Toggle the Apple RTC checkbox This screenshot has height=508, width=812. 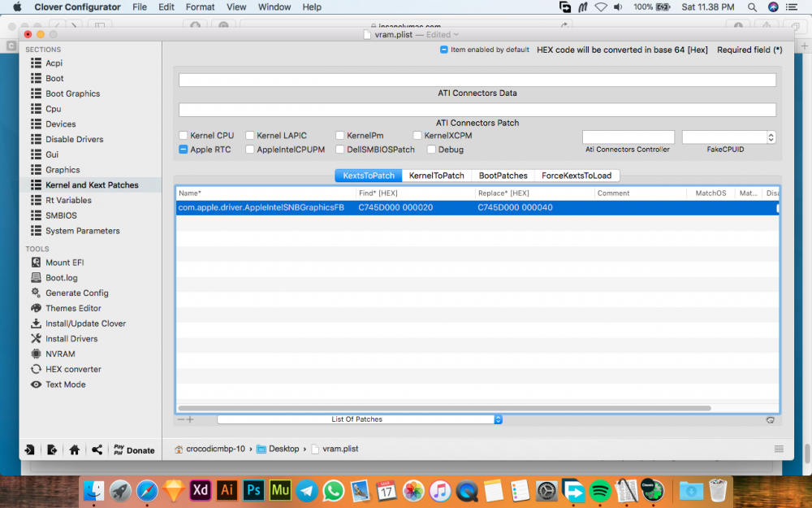coord(184,150)
